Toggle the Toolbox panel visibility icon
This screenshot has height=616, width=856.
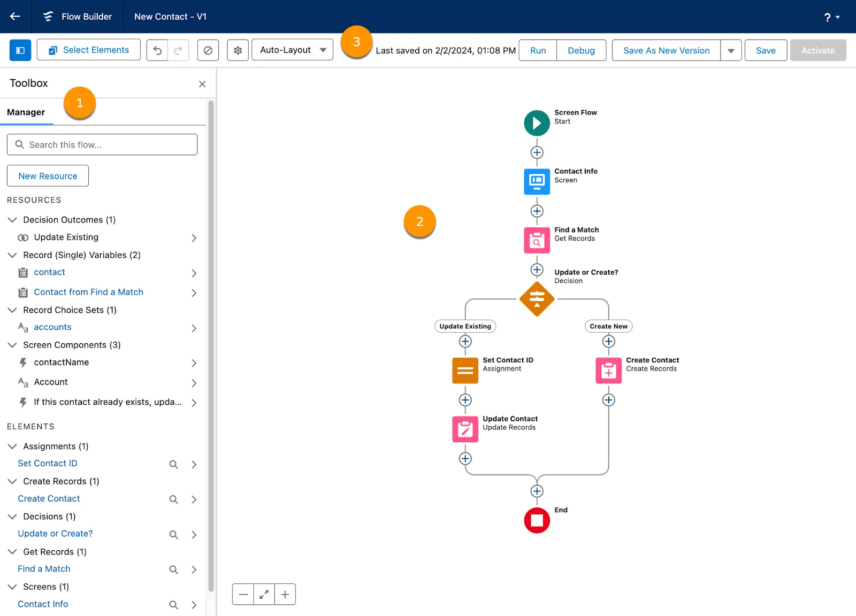20,50
